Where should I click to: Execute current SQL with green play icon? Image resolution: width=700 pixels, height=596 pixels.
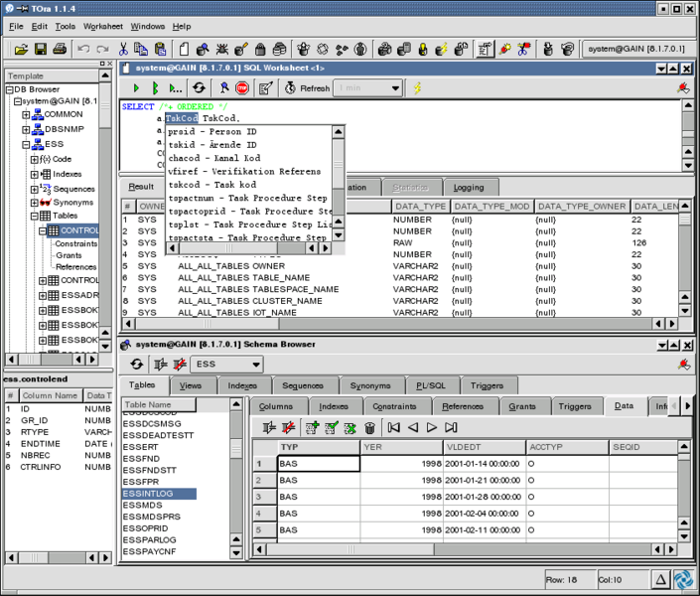(137, 88)
